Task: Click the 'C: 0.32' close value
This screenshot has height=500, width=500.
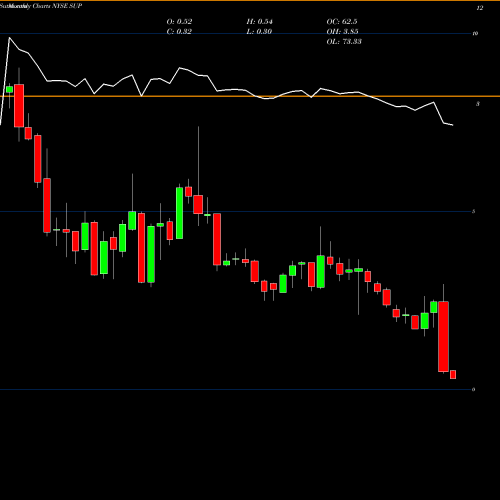Action: tap(179, 32)
